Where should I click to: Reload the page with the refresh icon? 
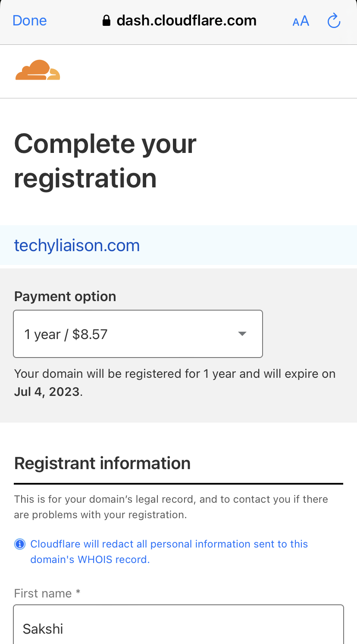click(x=334, y=21)
